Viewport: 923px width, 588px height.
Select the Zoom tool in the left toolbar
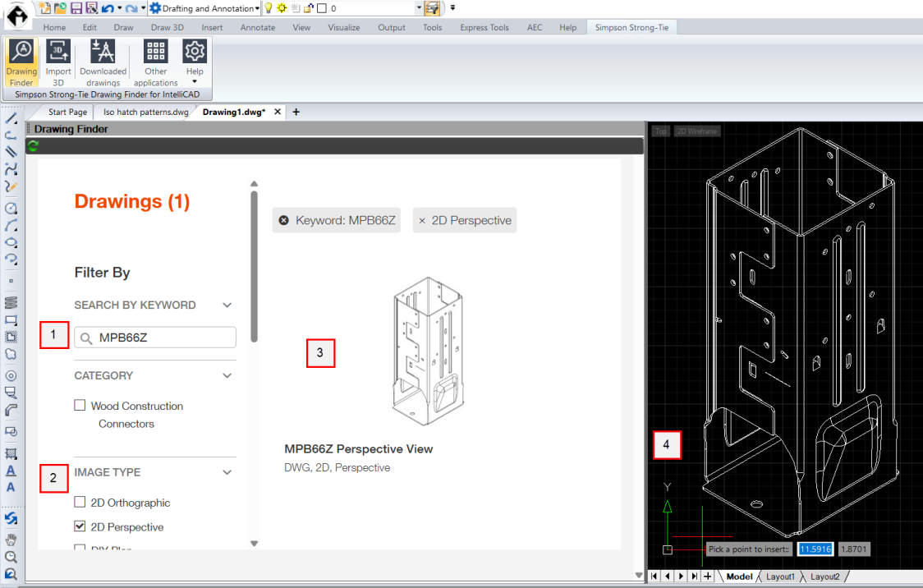coord(10,557)
